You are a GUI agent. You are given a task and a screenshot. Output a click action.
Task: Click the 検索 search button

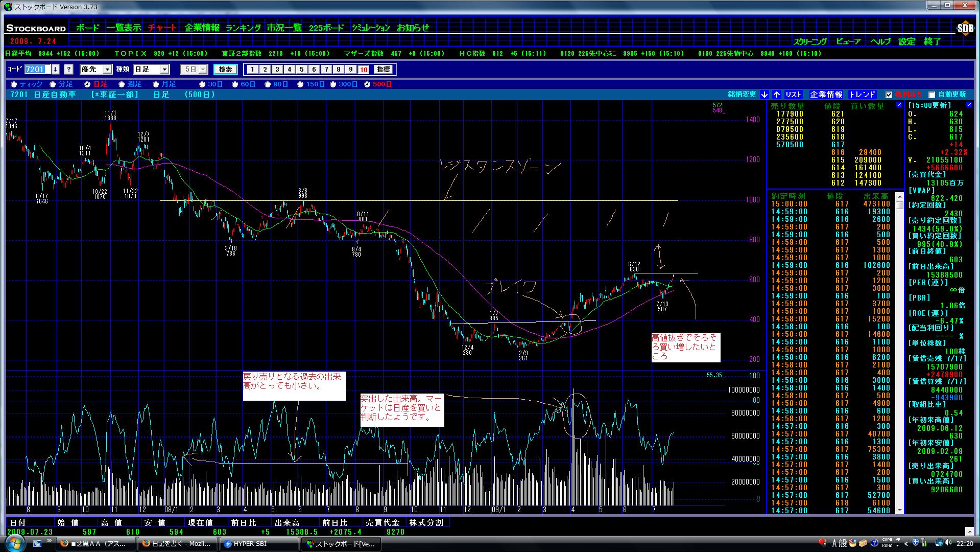point(225,70)
